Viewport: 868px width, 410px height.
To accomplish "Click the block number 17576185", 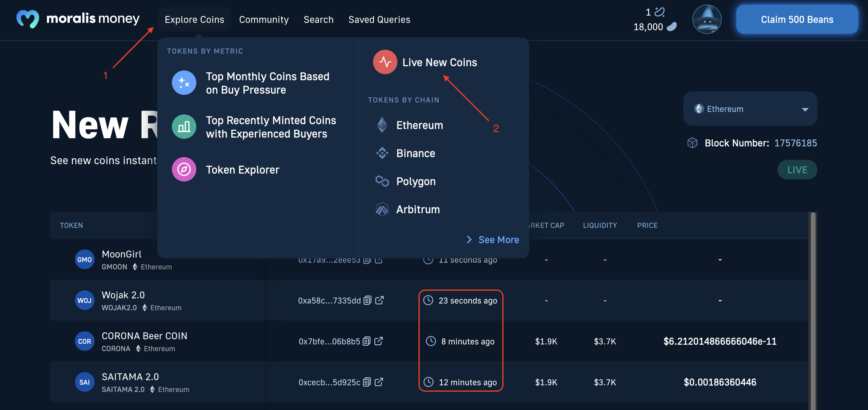I will pos(795,143).
